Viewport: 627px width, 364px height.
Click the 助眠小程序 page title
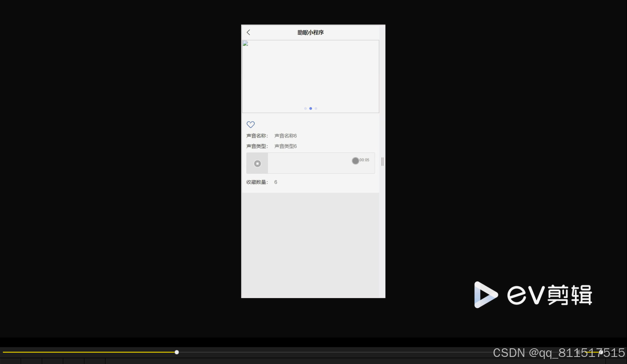(x=311, y=32)
